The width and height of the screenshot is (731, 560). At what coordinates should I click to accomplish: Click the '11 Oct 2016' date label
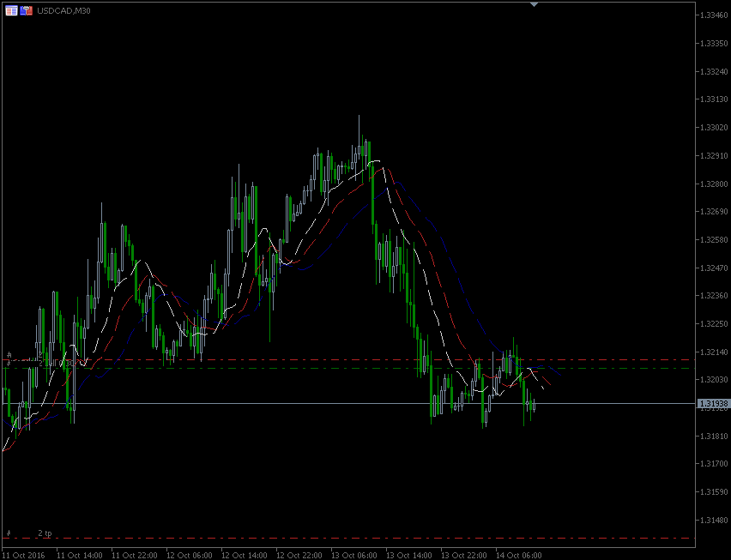click(x=23, y=556)
